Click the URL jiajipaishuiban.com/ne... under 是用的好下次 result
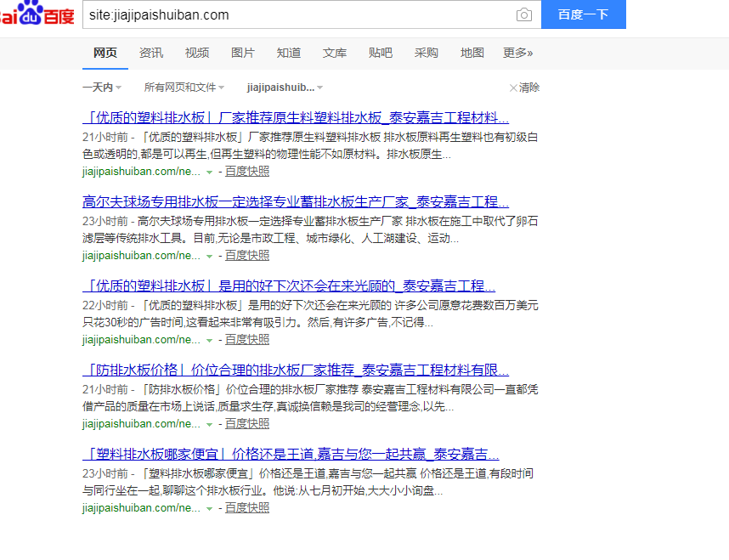729x560 pixels. point(141,340)
